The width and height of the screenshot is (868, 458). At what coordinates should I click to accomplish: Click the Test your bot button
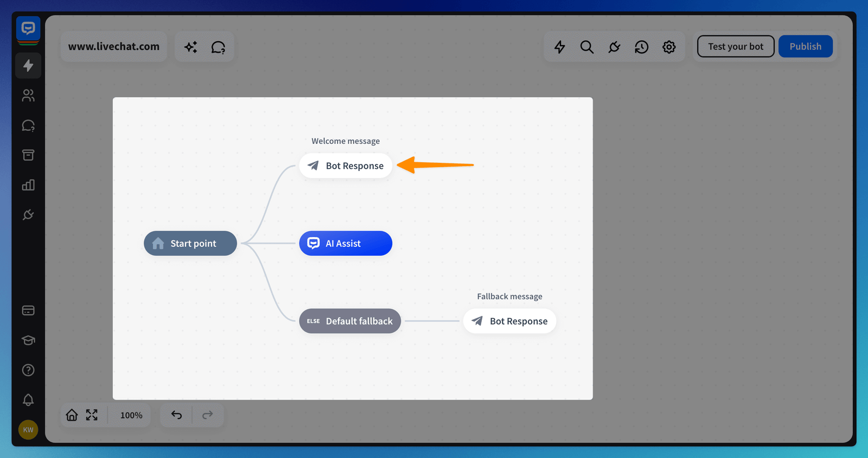735,47
